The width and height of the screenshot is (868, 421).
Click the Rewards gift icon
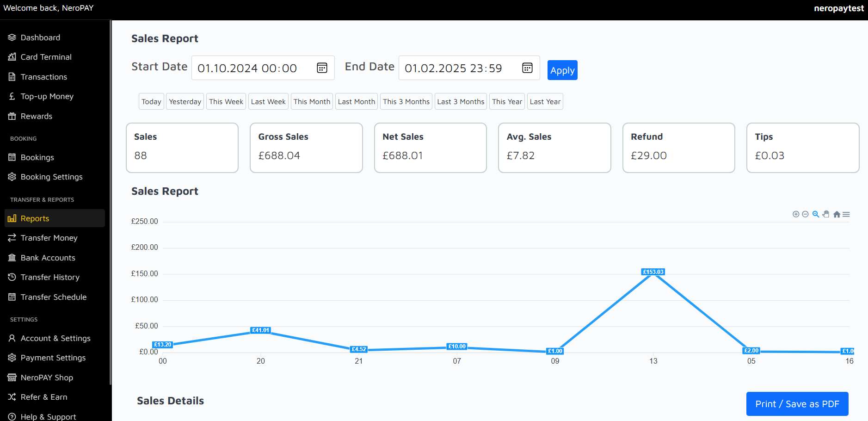(12, 116)
